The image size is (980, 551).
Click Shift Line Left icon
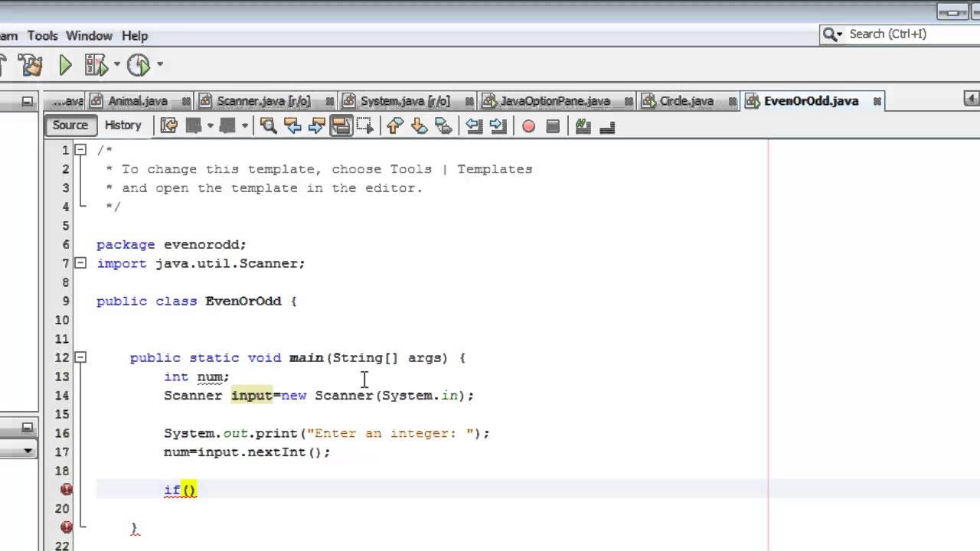tap(474, 126)
